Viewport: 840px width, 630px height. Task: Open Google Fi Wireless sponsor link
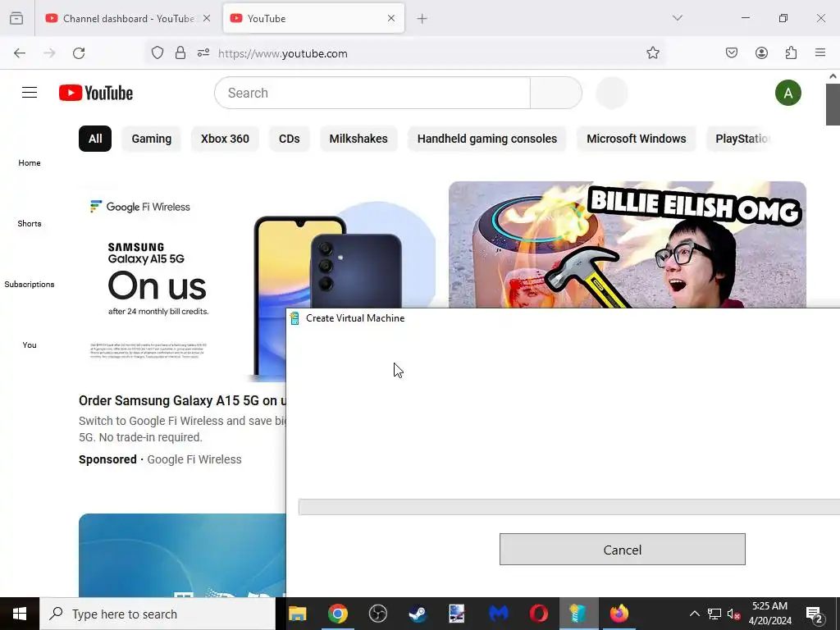(x=194, y=459)
